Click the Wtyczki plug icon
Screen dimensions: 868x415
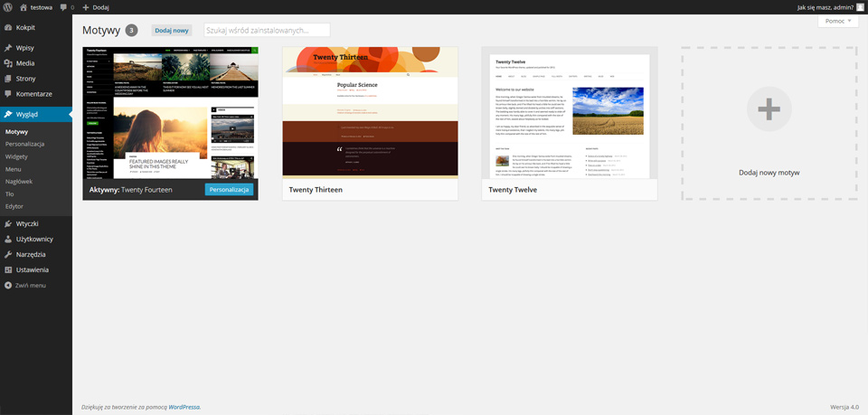[8, 224]
